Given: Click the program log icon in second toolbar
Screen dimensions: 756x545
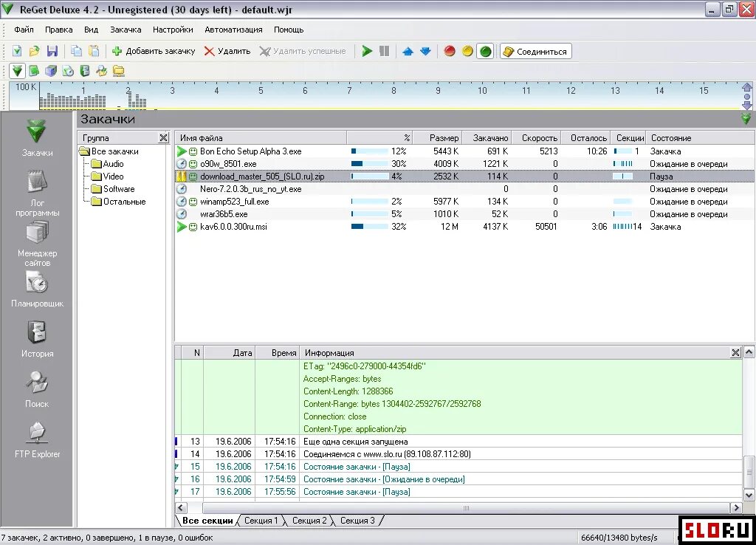Looking at the screenshot, I should tap(34, 71).
